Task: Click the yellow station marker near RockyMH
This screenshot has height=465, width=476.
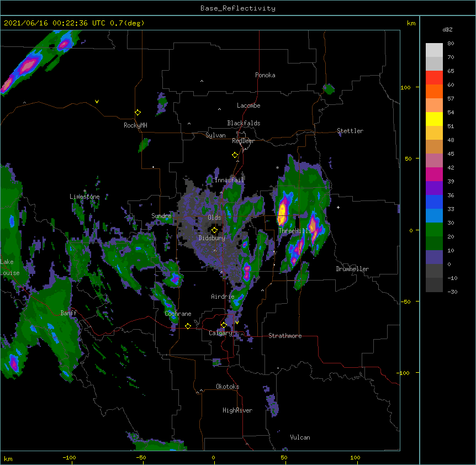Action: pos(138,113)
